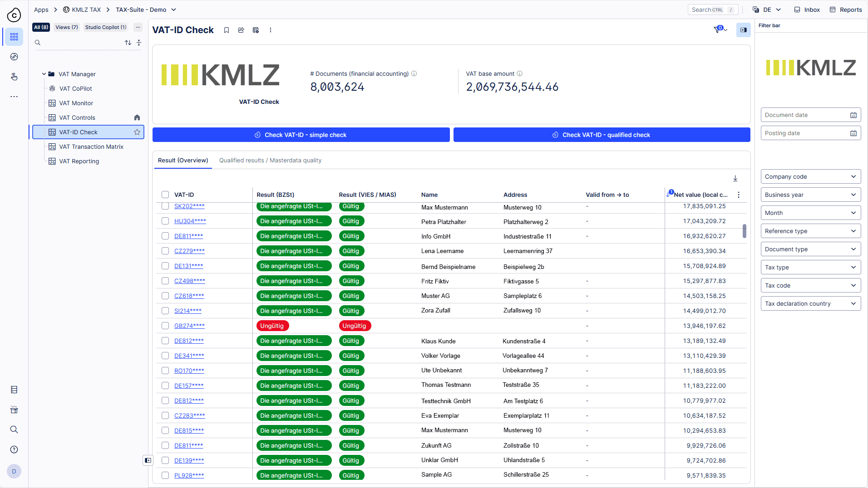The height and width of the screenshot is (488, 868).
Task: Click the Check VAT-ID - simple check button
Action: [x=301, y=135]
